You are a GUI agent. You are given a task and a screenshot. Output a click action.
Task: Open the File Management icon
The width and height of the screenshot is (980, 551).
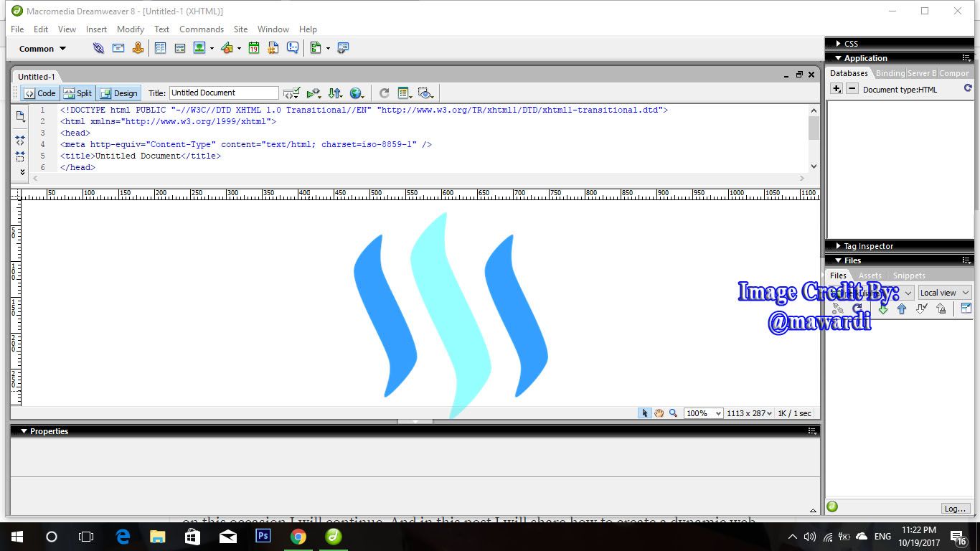click(x=335, y=93)
